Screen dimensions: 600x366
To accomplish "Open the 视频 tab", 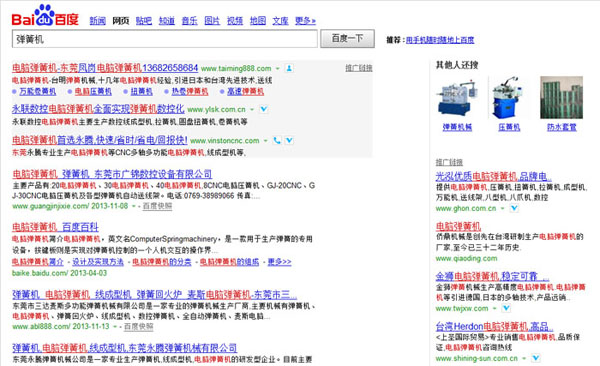I will (x=235, y=21).
